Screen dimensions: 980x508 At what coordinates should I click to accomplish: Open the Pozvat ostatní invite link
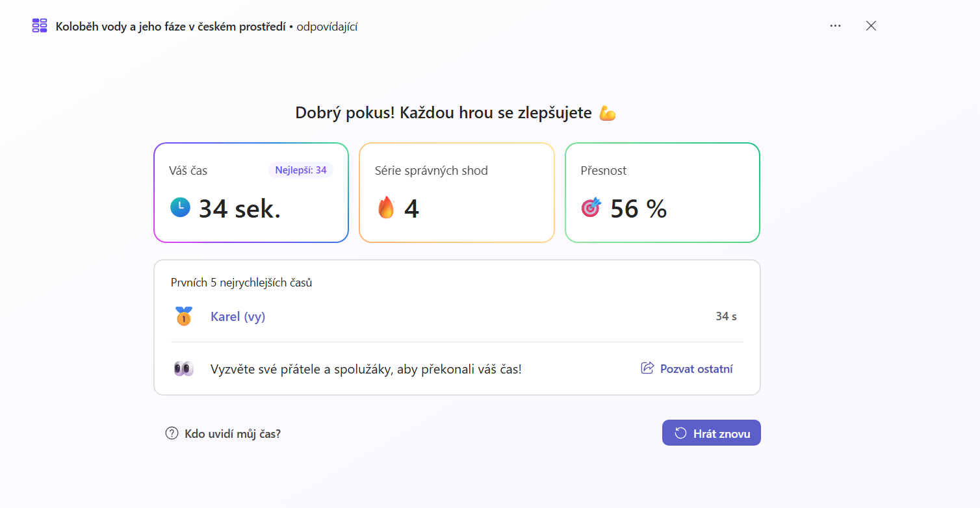click(x=696, y=369)
